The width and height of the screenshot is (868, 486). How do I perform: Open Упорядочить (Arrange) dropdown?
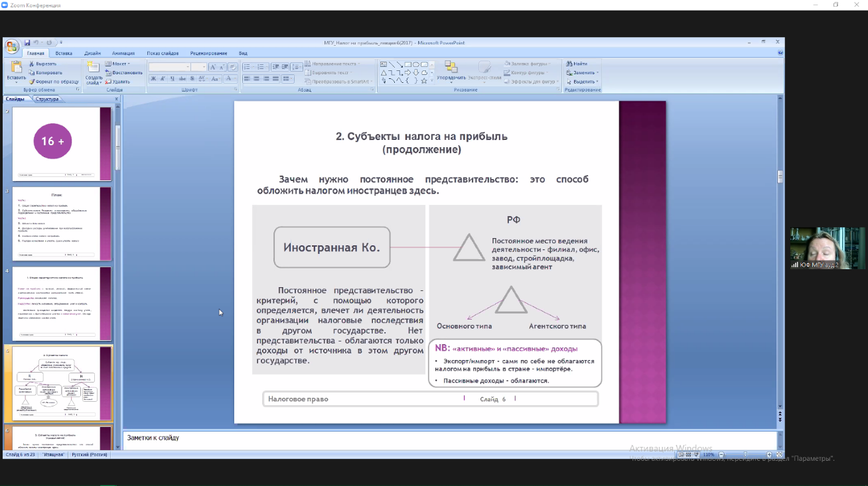pos(451,70)
